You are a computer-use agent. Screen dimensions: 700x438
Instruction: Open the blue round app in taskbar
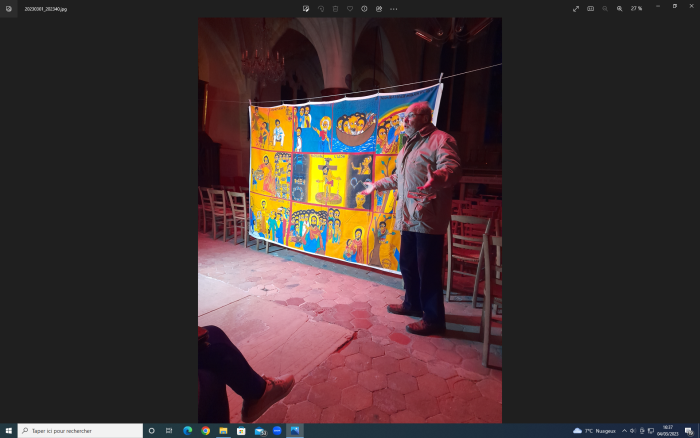[x=277, y=430]
